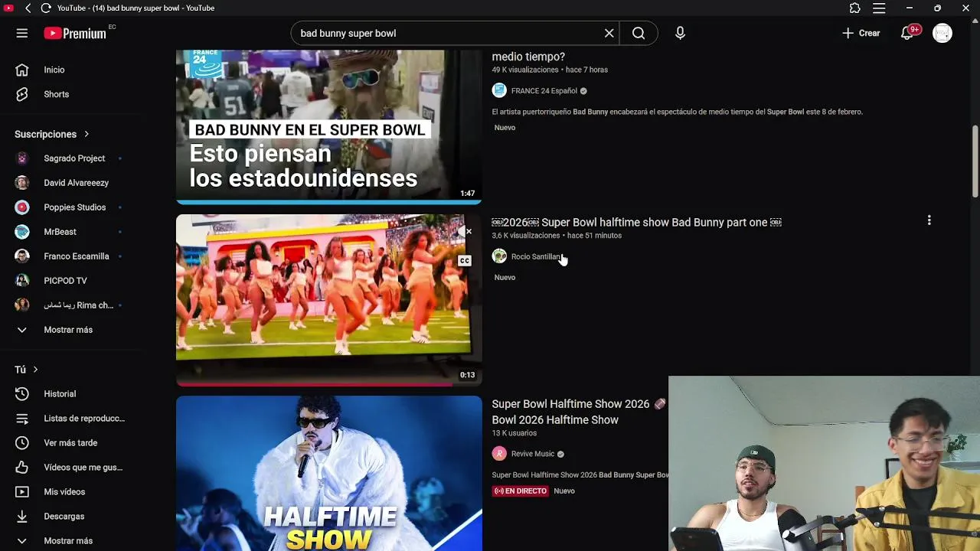Reload the page with refresh icon
This screenshot has width=980, height=551.
pyautogui.click(x=46, y=8)
